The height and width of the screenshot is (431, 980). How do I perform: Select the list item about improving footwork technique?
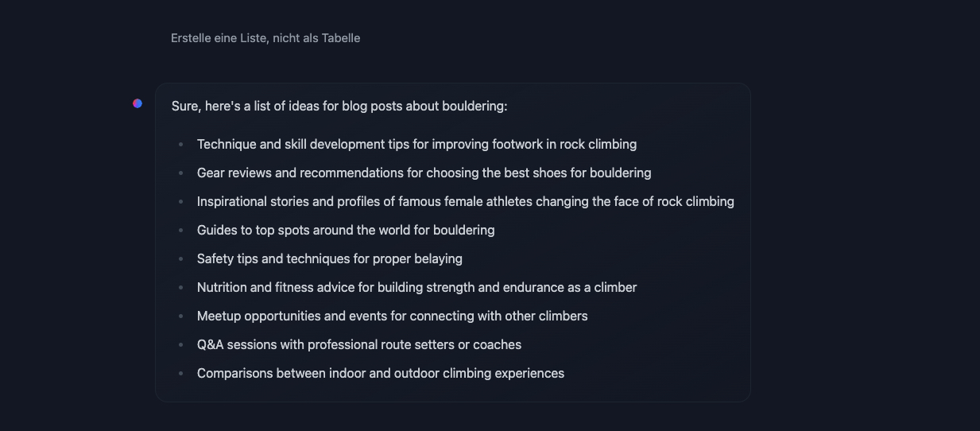tap(416, 145)
